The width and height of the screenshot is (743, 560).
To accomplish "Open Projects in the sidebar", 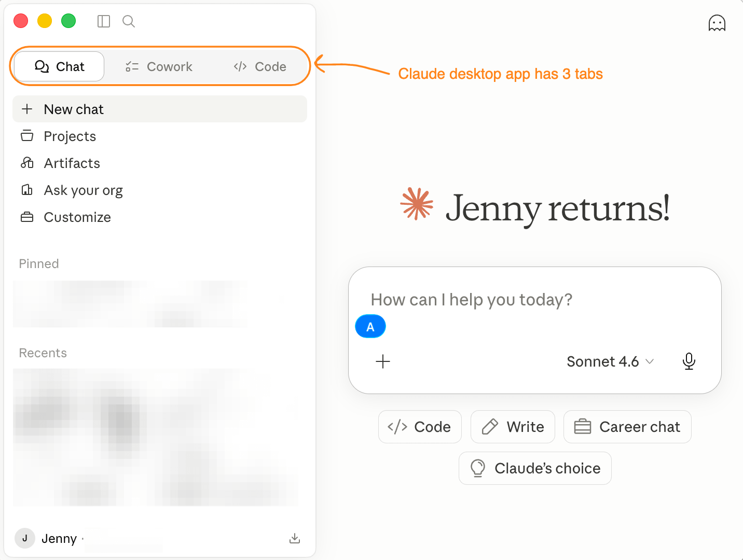I will [160, 136].
